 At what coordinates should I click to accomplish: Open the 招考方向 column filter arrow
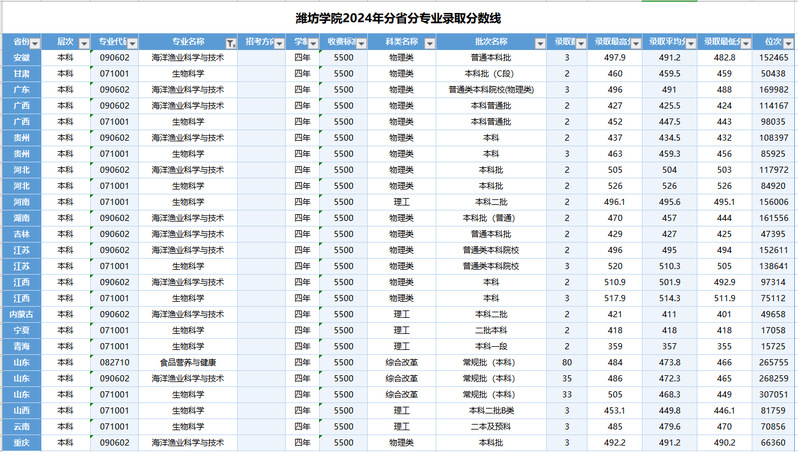tap(277, 43)
